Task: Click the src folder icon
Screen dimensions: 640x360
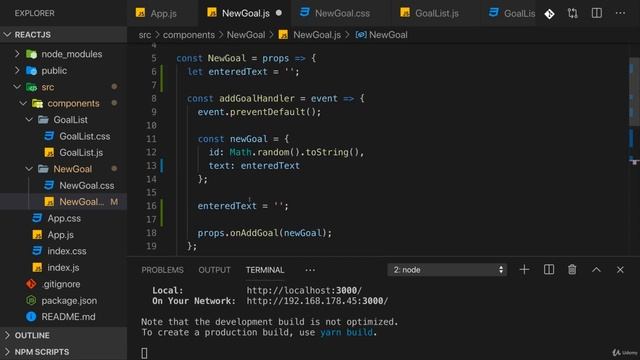Action: click(31, 87)
